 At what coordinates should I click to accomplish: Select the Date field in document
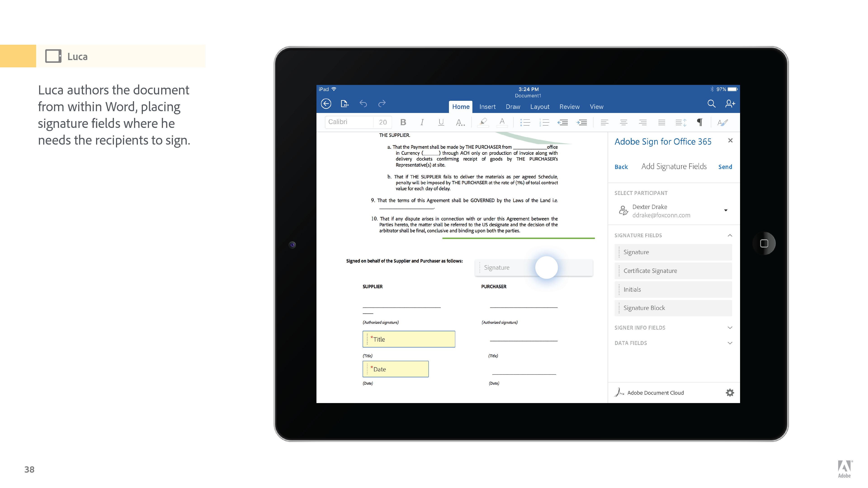(396, 369)
